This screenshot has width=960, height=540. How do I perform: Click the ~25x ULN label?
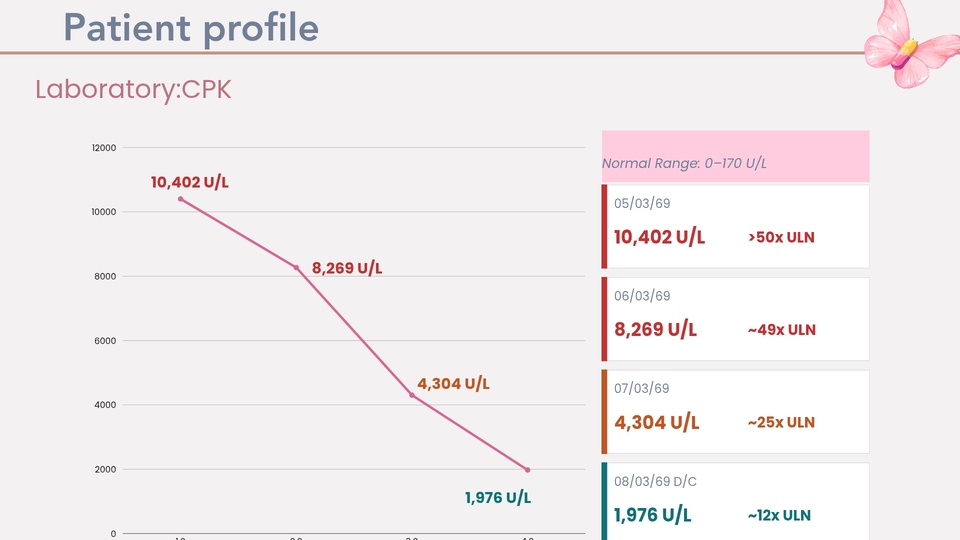coord(781,422)
